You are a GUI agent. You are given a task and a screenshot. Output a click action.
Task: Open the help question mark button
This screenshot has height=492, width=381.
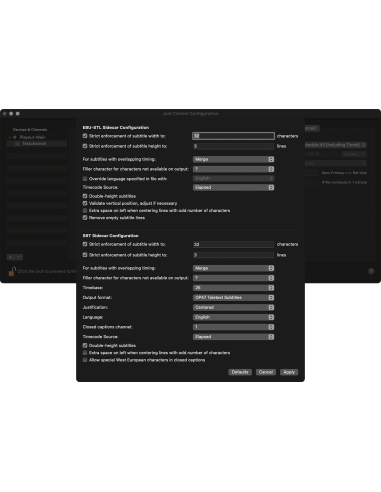tap(371, 271)
